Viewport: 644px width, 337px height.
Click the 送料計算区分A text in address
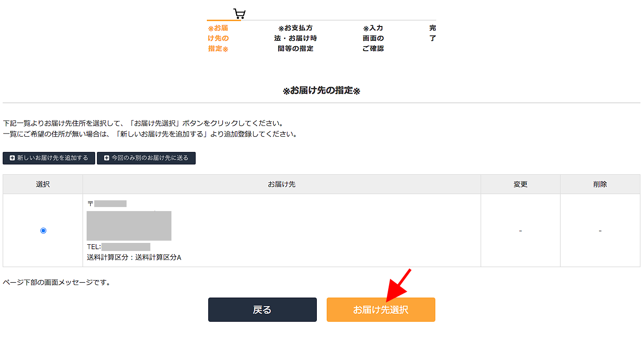point(134,258)
